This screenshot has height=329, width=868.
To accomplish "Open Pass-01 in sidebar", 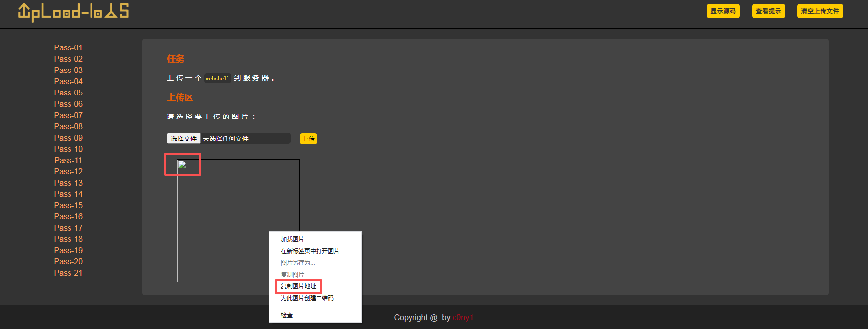I will [x=68, y=47].
